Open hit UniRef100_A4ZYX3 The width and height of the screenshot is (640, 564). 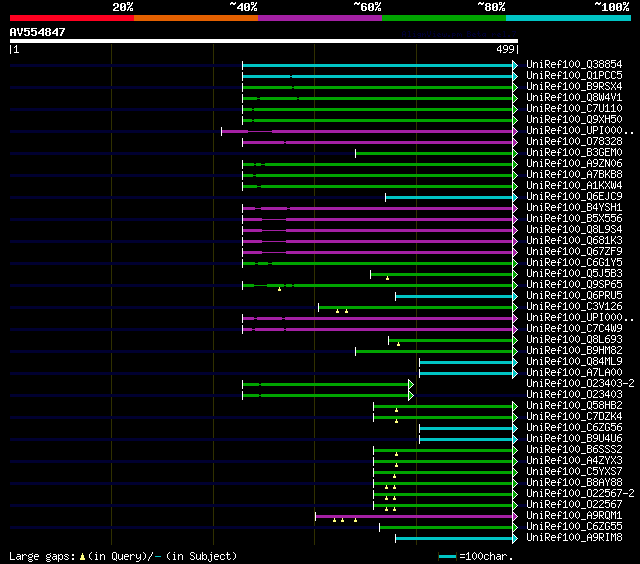(x=574, y=461)
